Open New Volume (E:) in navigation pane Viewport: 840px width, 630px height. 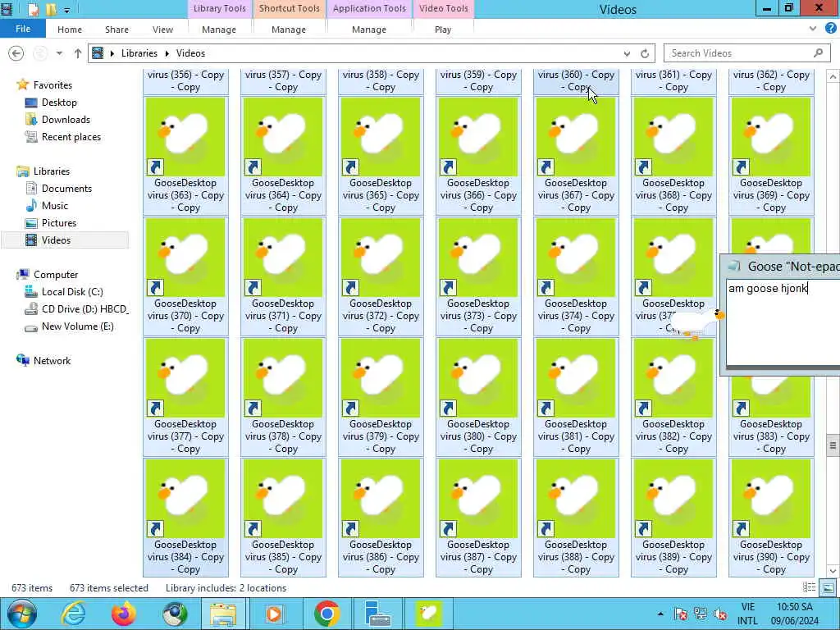77,326
